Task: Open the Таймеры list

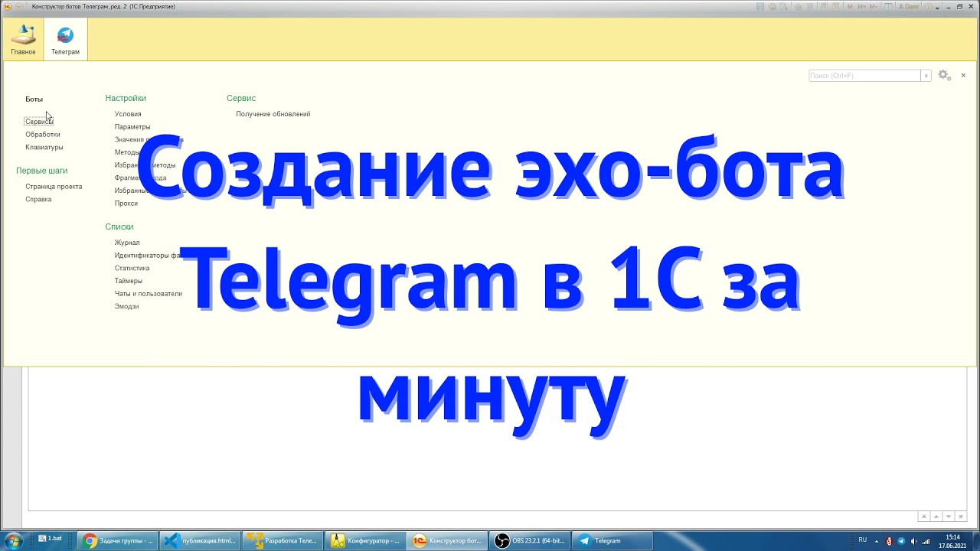Action: 129,281
